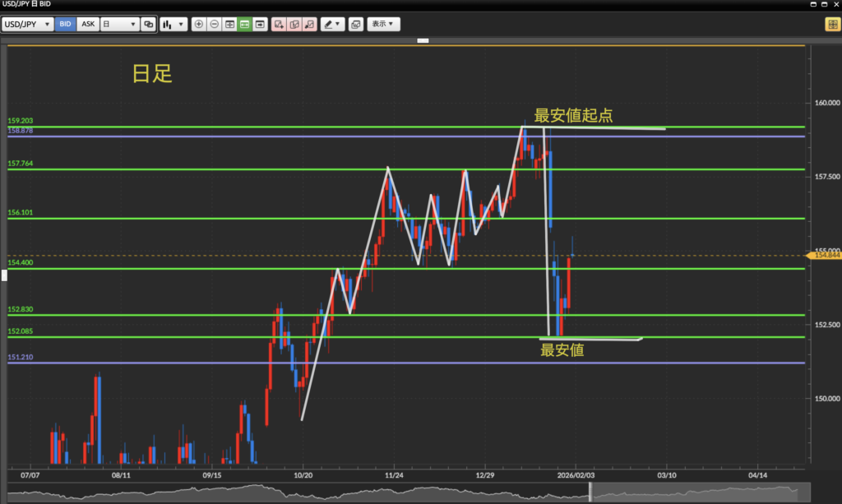Switch price display to BID
842x504 pixels.
point(66,25)
